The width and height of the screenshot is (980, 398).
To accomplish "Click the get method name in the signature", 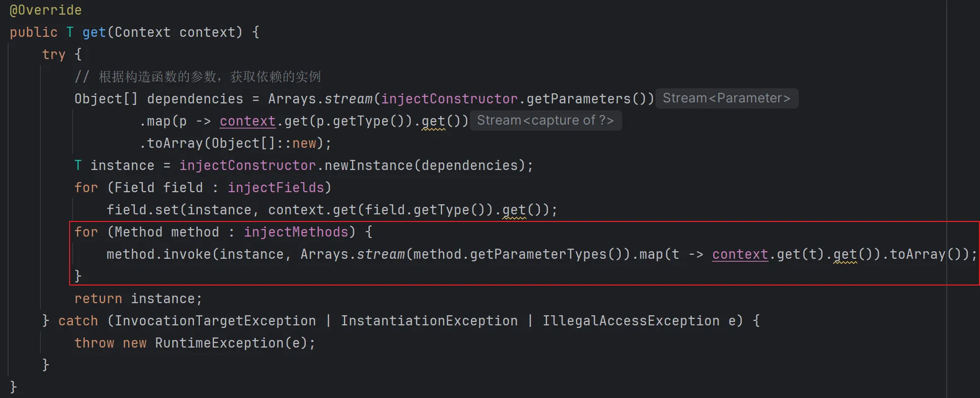I will (94, 32).
